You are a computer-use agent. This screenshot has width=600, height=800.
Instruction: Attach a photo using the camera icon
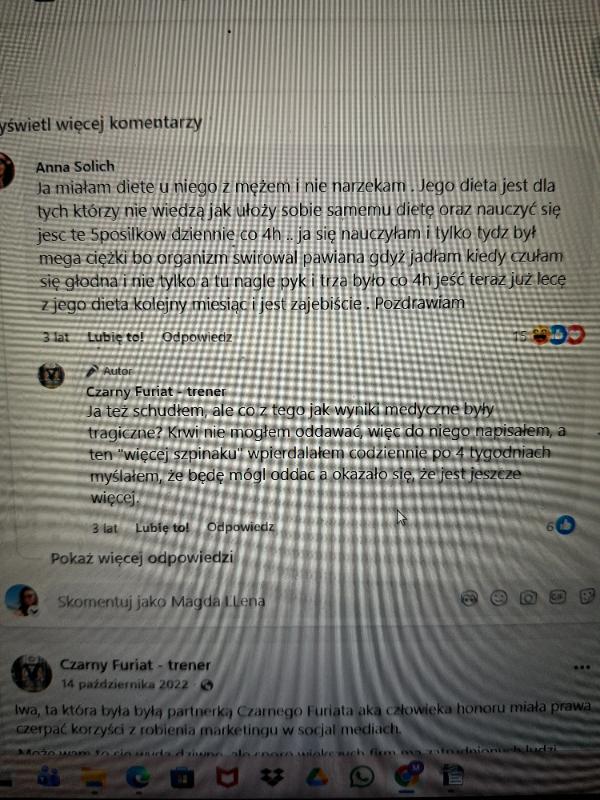pos(528,597)
